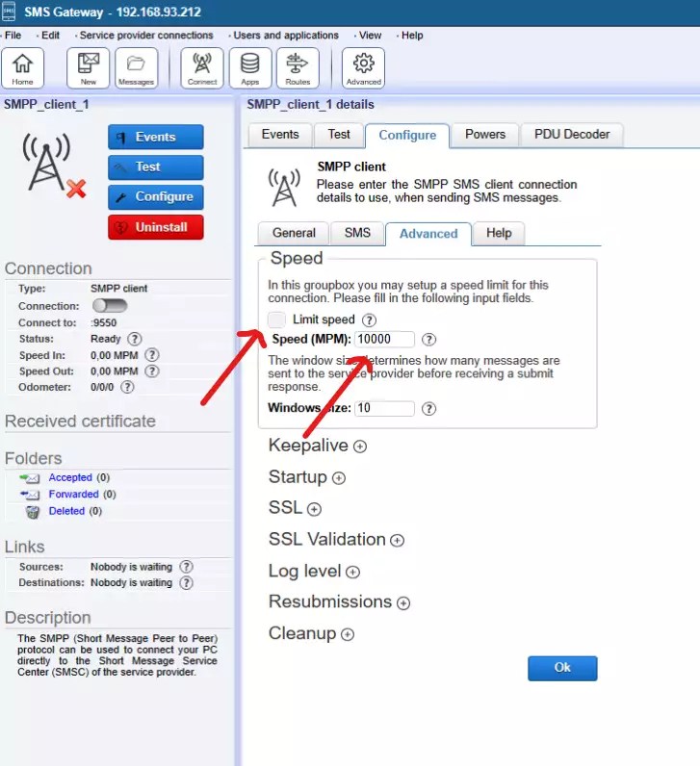Switch to the General sub-tab
The width and height of the screenshot is (700, 766).
point(294,233)
